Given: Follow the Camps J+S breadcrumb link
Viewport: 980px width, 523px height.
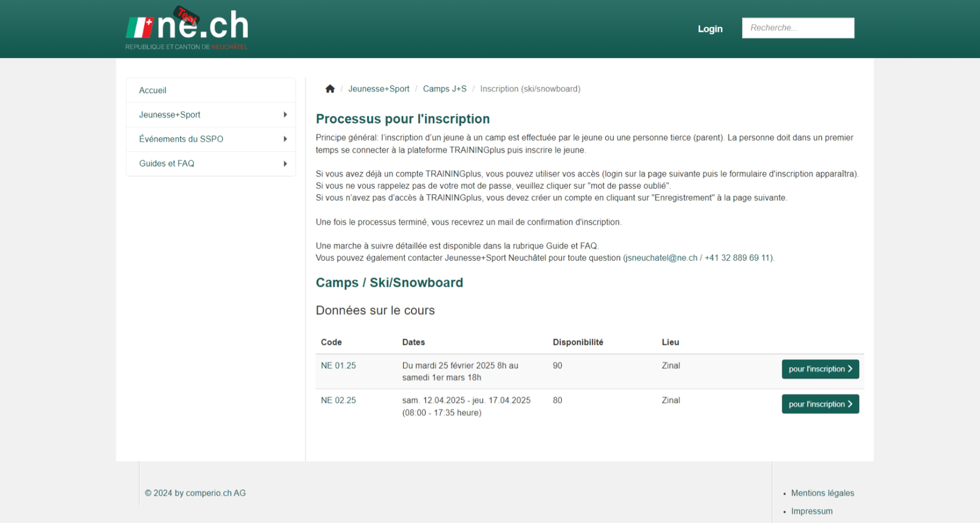Looking at the screenshot, I should point(444,89).
